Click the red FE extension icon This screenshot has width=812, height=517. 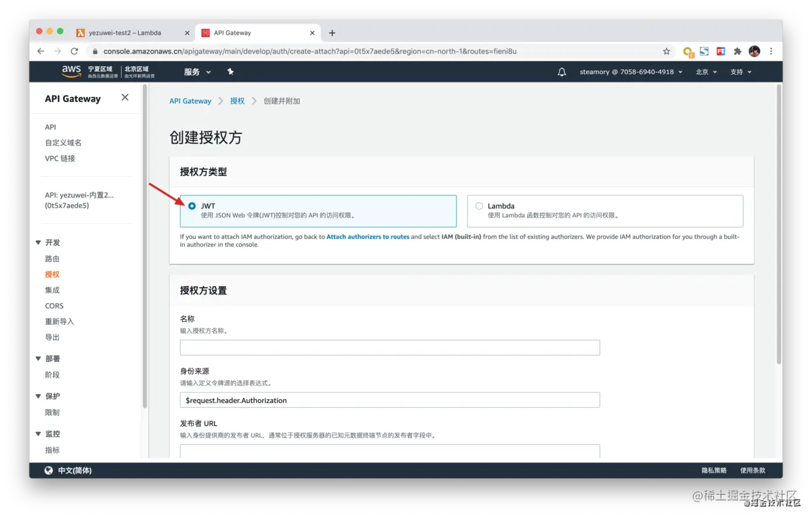coord(721,51)
